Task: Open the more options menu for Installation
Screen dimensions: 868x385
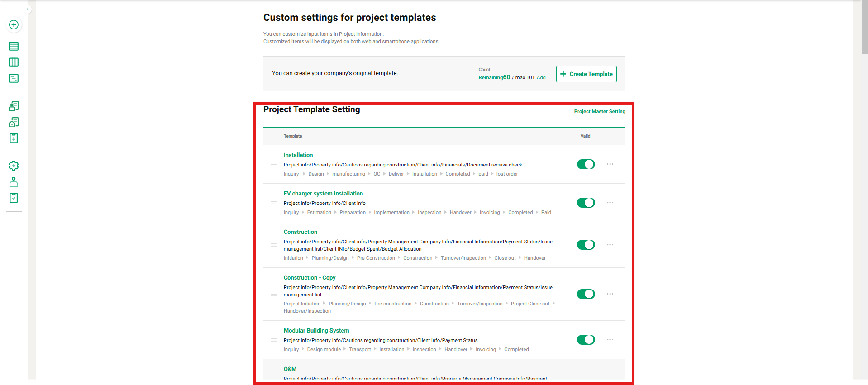Action: pos(610,164)
